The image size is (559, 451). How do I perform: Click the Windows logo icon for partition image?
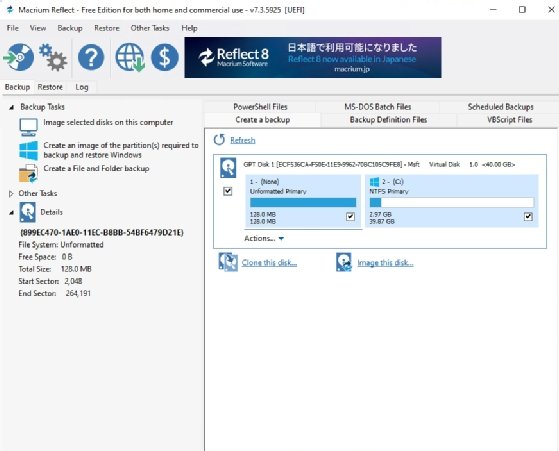pos(28,150)
